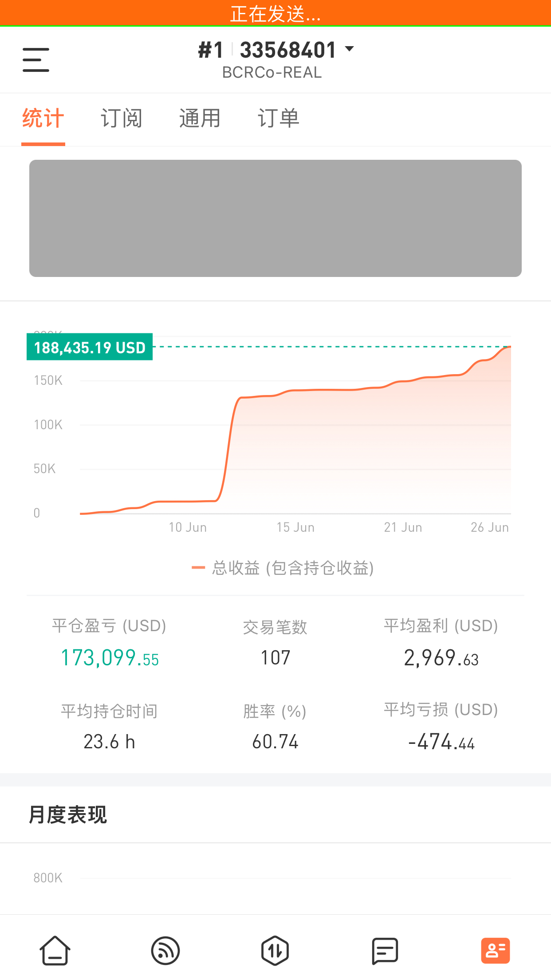Tap the 平仓盈亏 value 173,099.55

click(110, 658)
